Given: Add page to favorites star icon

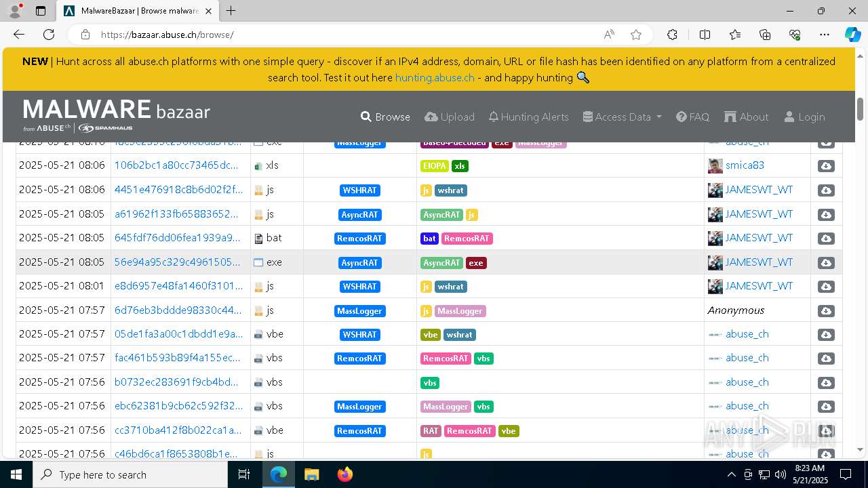Looking at the screenshot, I should (x=635, y=35).
